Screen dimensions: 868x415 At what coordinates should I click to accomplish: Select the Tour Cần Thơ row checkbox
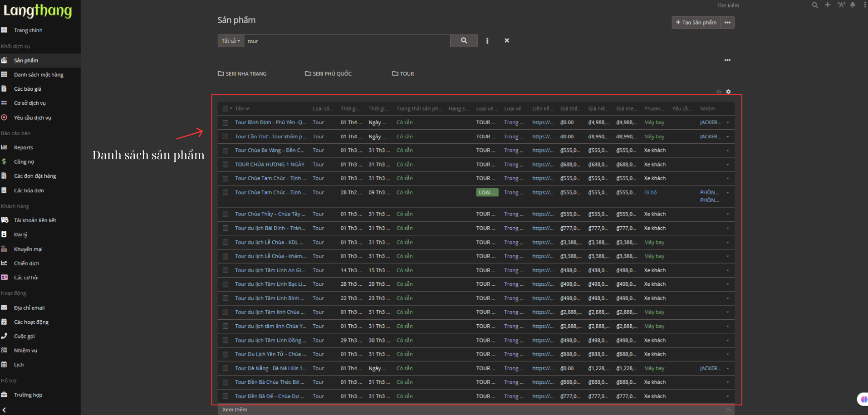[226, 137]
